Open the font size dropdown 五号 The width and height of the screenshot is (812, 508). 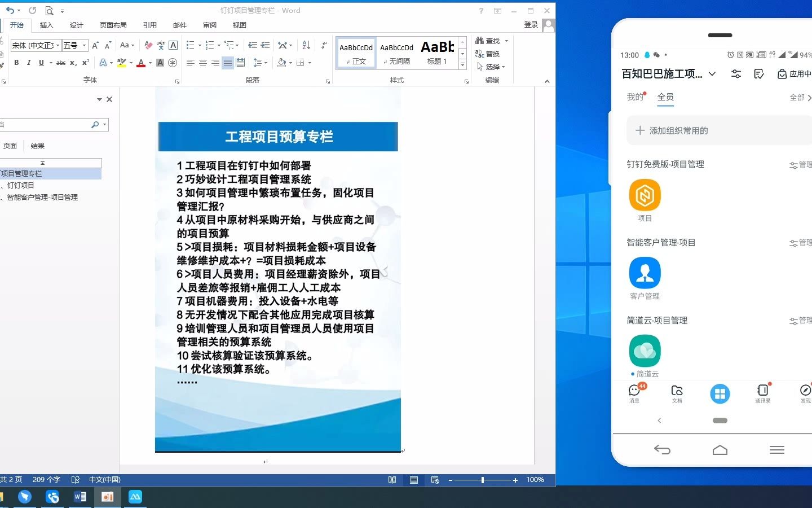[x=85, y=45]
